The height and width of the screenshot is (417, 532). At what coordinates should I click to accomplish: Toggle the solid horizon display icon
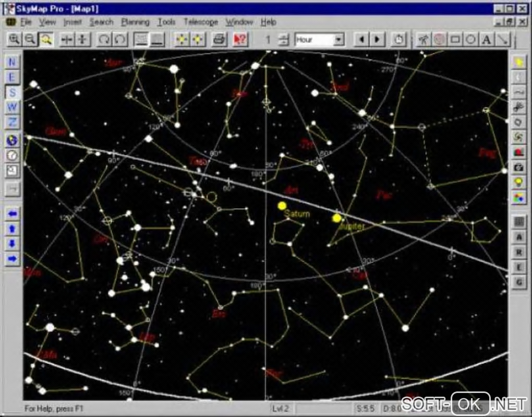point(157,39)
